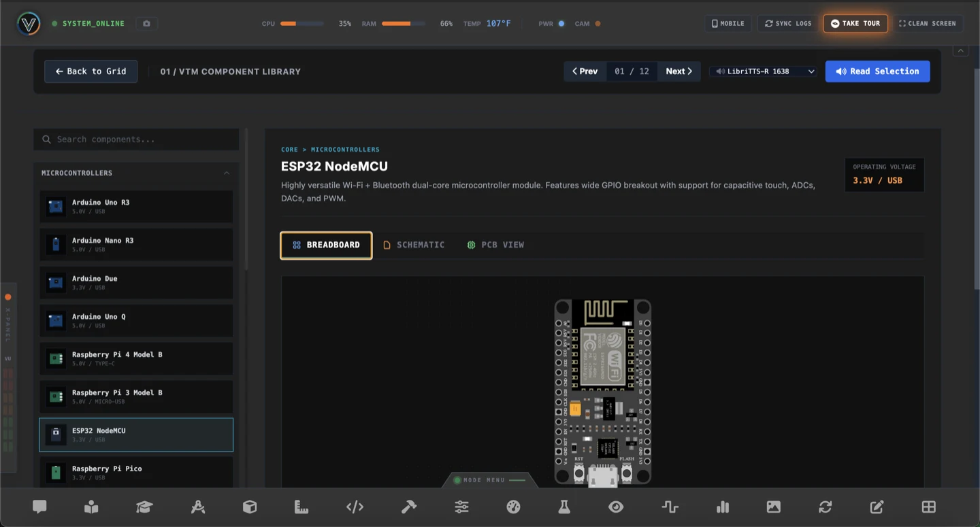Go to the Next component
The width and height of the screenshot is (980, 527).
tap(679, 71)
